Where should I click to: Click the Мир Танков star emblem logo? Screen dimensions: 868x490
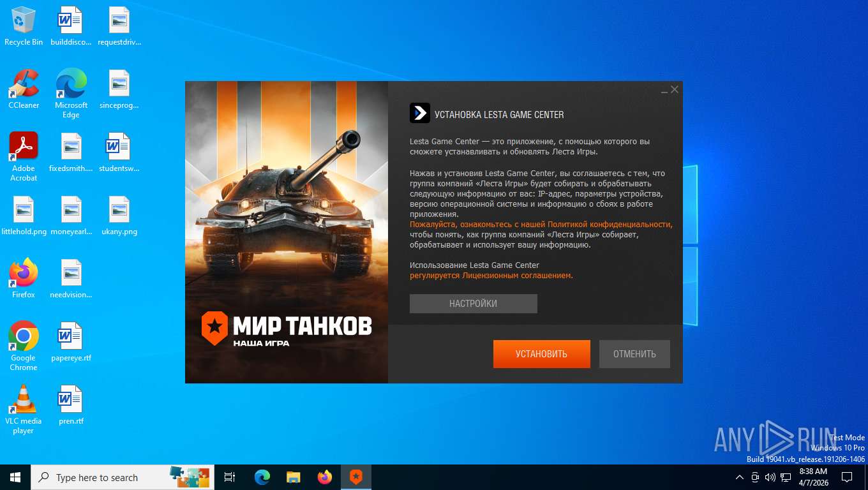pyautogui.click(x=214, y=328)
